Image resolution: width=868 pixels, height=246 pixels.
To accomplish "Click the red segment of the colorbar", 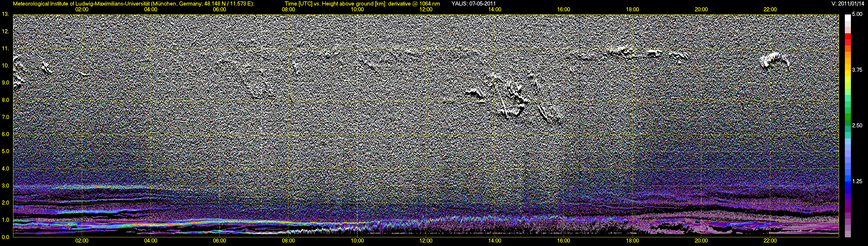I will tap(848, 37).
